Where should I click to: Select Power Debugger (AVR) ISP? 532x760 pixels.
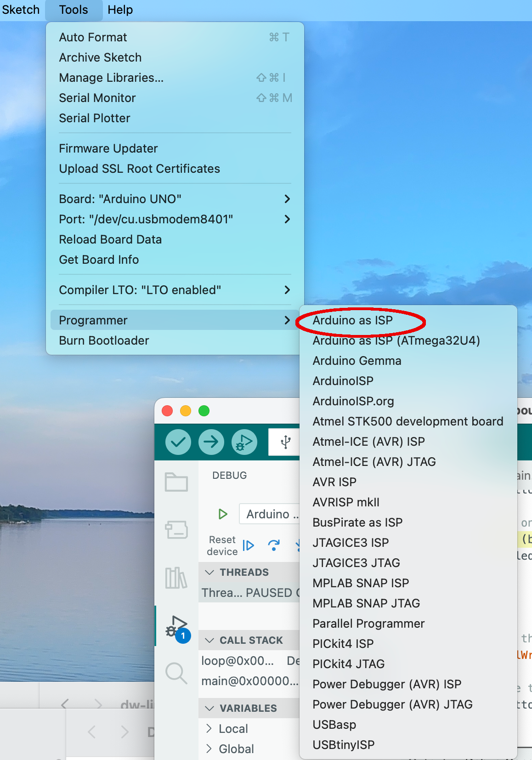coord(408,684)
